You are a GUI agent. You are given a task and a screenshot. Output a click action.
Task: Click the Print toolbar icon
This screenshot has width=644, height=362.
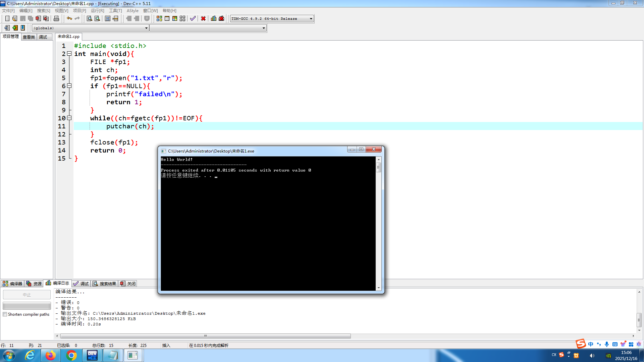(x=56, y=18)
